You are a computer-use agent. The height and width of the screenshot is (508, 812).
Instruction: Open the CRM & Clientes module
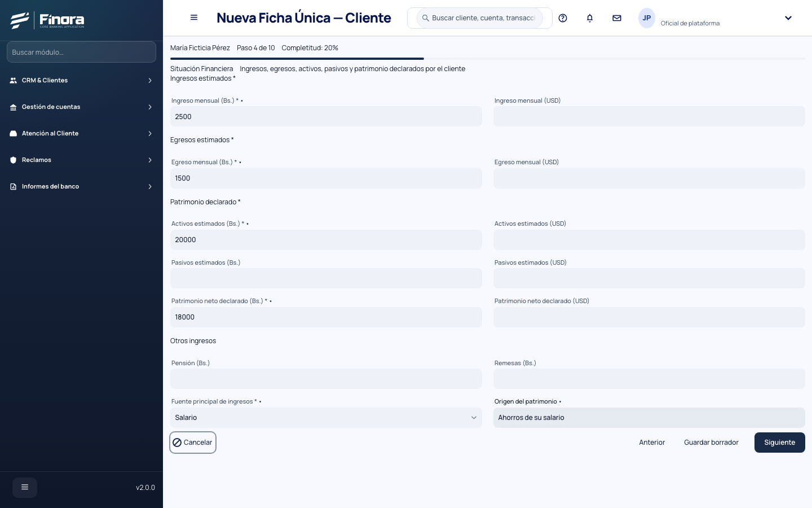pyautogui.click(x=81, y=80)
